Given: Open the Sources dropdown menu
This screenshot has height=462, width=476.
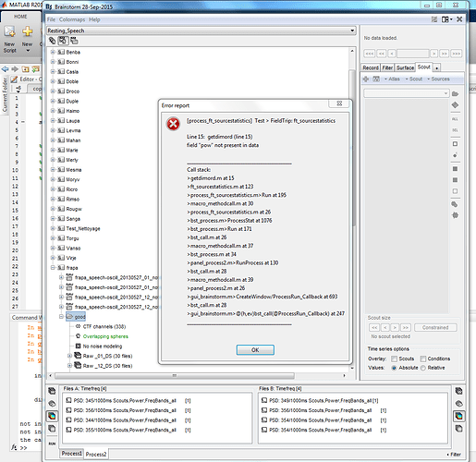Looking at the screenshot, I should (x=438, y=79).
